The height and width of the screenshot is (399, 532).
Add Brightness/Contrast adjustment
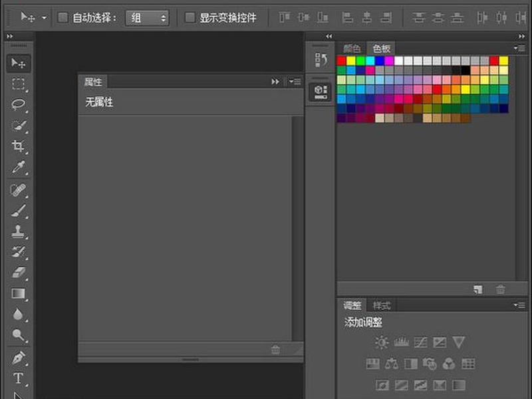pyautogui.click(x=382, y=342)
